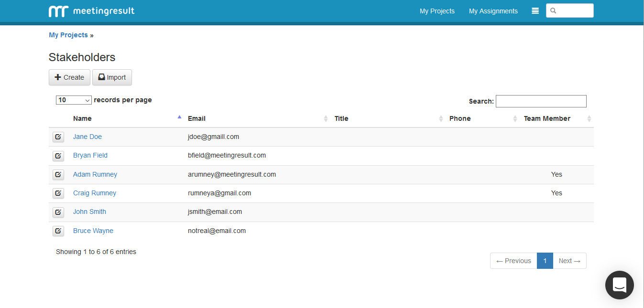Click the edit icon for Bryan Field
Image resolution: width=644 pixels, height=308 pixels.
tap(58, 156)
